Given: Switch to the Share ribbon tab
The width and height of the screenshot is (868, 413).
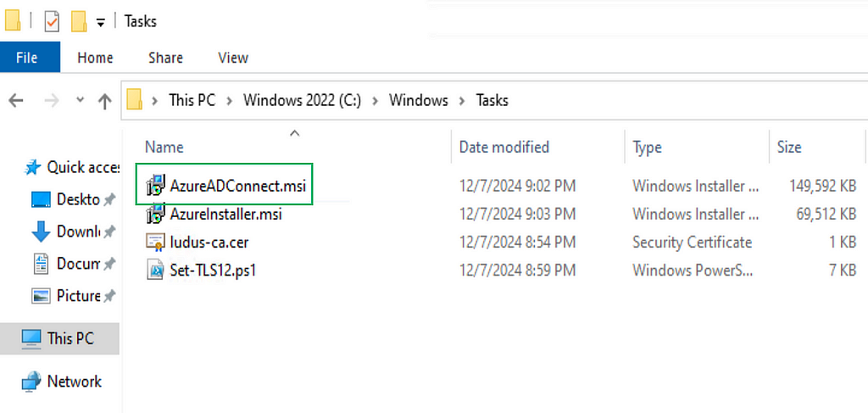Looking at the screenshot, I should point(165,58).
